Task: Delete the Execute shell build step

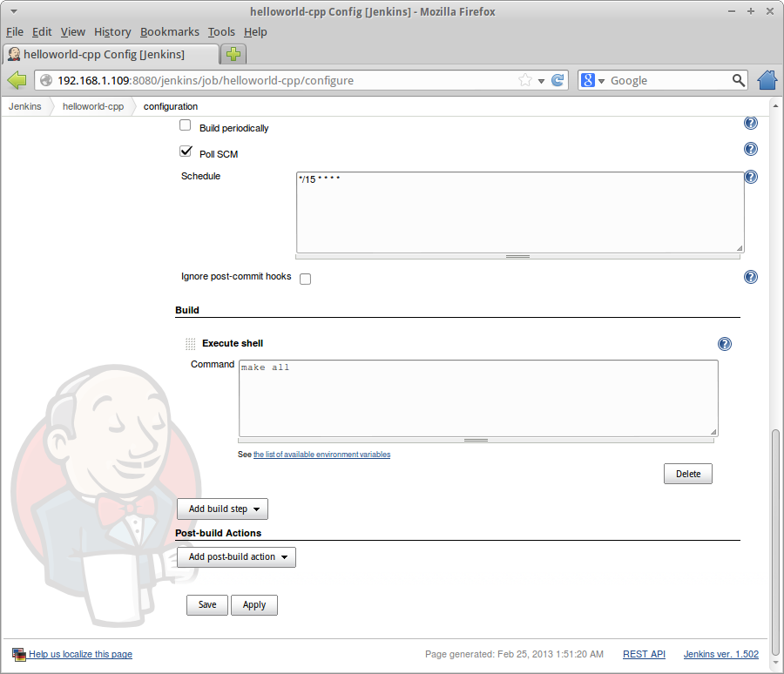Action: tap(688, 474)
